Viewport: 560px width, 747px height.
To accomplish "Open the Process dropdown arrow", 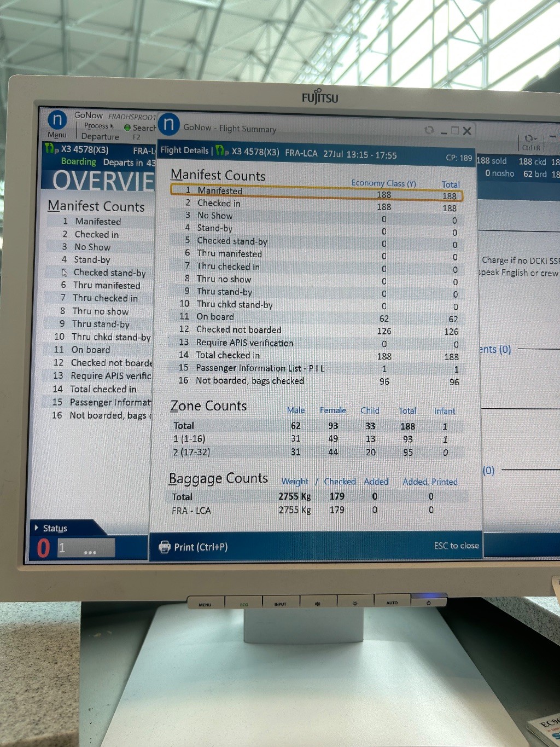I will [112, 126].
